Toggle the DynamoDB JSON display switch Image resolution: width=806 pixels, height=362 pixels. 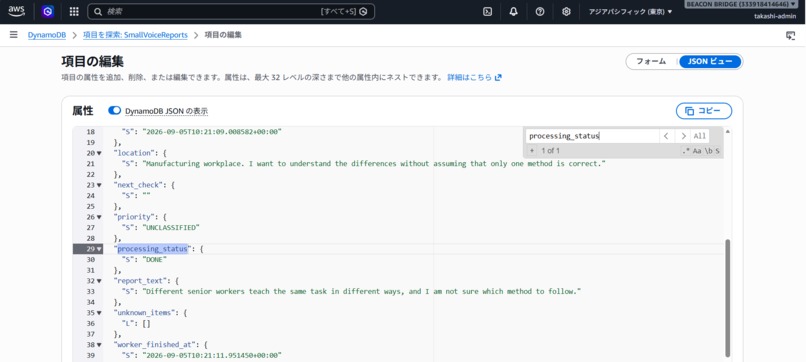(115, 111)
